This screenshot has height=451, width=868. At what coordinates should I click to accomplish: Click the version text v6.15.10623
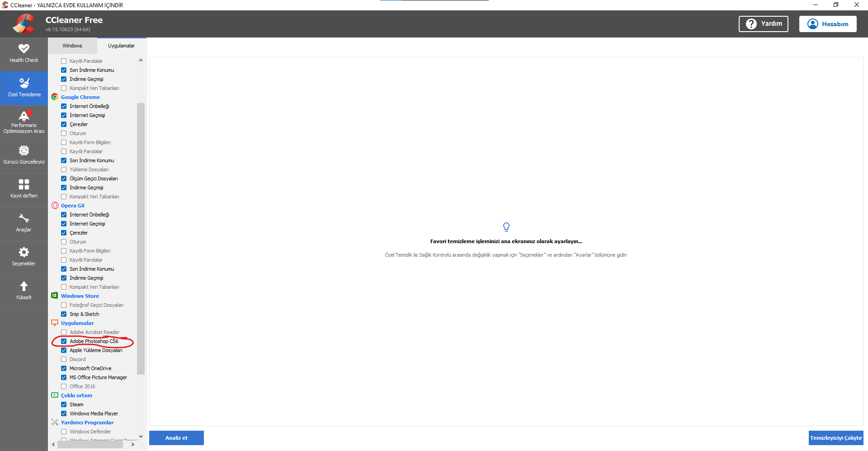pos(68,29)
